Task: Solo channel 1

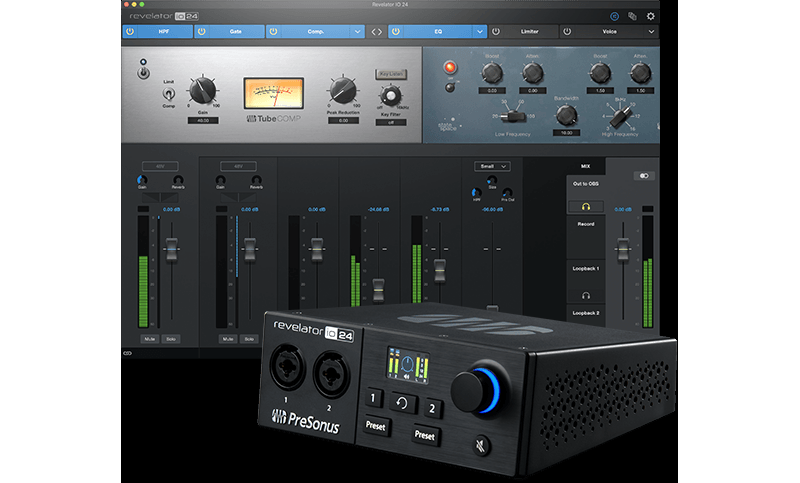Action: (170, 339)
